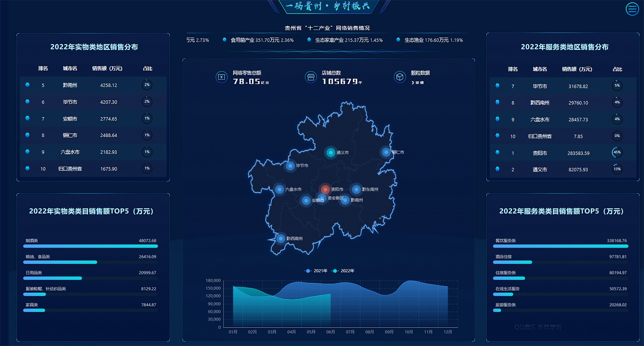Click the 网络零售总额 ticket icon
The width and height of the screenshot is (644, 346).
tap(221, 77)
